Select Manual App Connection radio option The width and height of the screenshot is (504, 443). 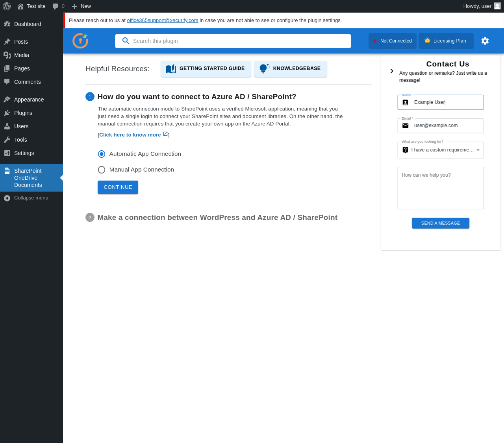point(102,170)
